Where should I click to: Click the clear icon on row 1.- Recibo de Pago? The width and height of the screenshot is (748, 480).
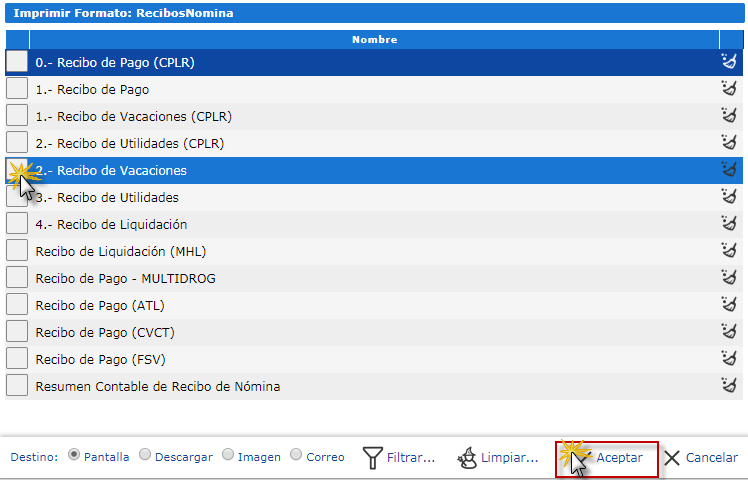pos(729,89)
